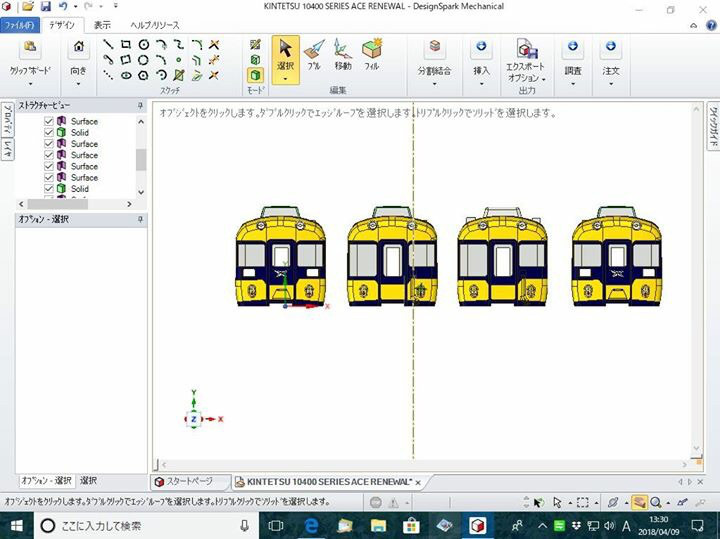The height and width of the screenshot is (539, 720).
Task: Switch to the 表示 ribbon tab
Action: [x=102, y=25]
